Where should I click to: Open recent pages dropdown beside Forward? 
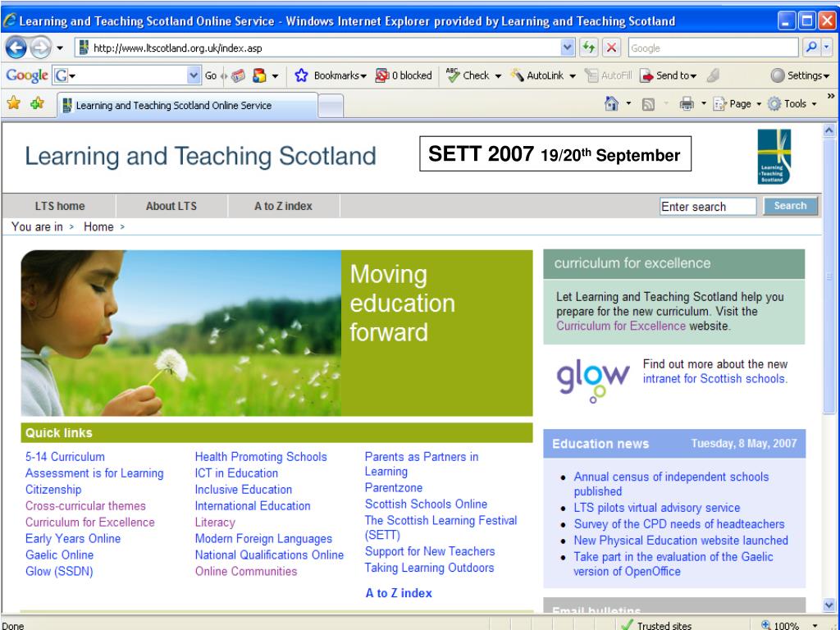(x=60, y=48)
